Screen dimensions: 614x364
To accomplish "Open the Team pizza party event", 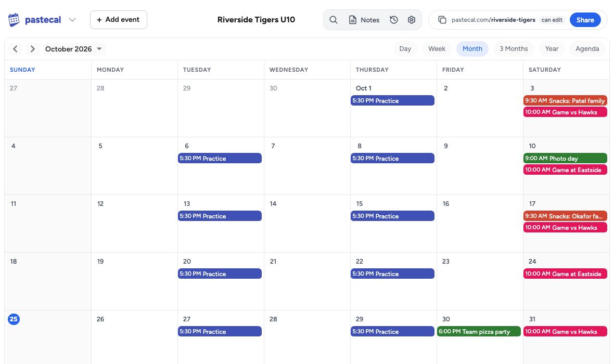I will 479,332.
